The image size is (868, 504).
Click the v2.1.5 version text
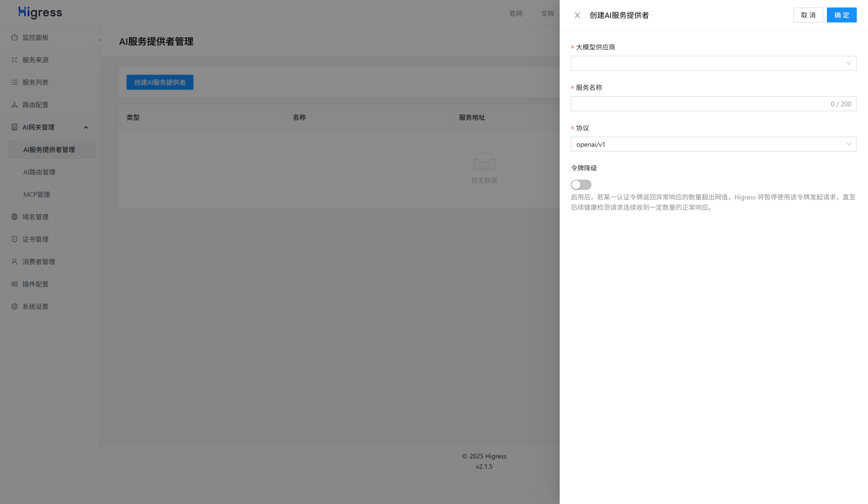click(484, 466)
